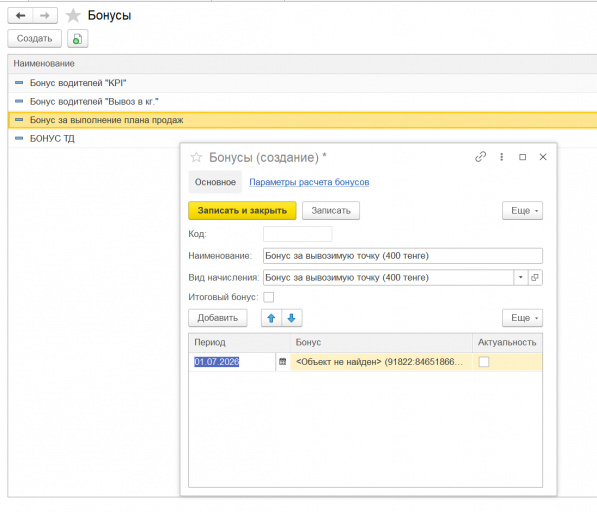Click Записать и закрыть button
597x512 pixels.
242,211
